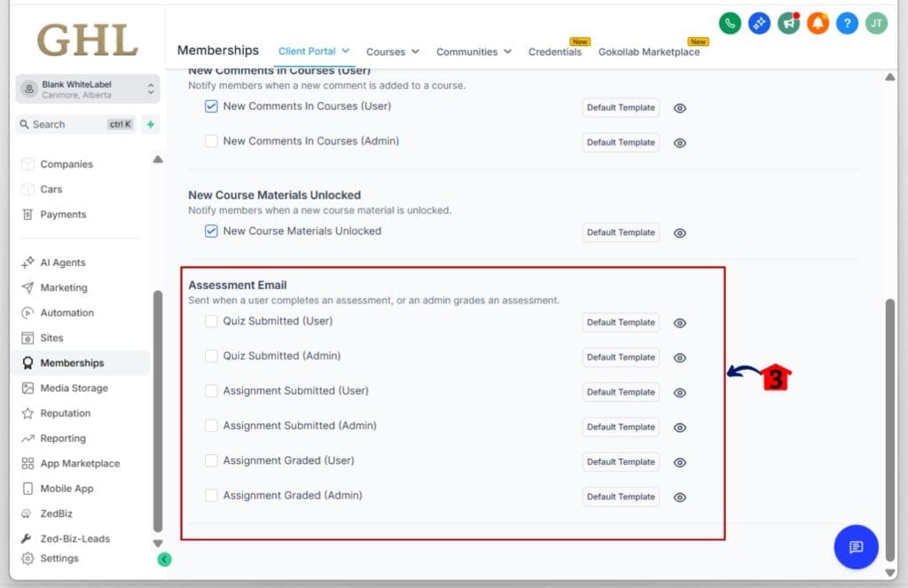Go to Automation in the sidebar
The width and height of the screenshot is (908, 588).
coord(67,313)
